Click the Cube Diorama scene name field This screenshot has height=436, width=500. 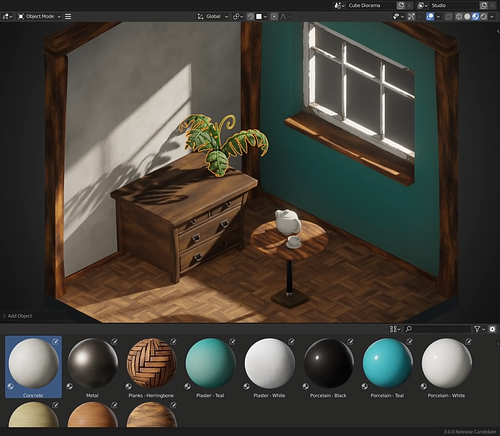371,5
